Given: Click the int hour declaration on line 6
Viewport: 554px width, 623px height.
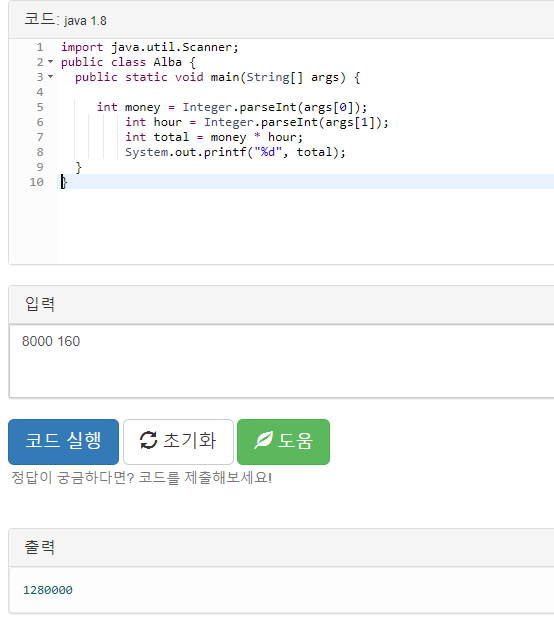Looking at the screenshot, I should coord(257,122).
